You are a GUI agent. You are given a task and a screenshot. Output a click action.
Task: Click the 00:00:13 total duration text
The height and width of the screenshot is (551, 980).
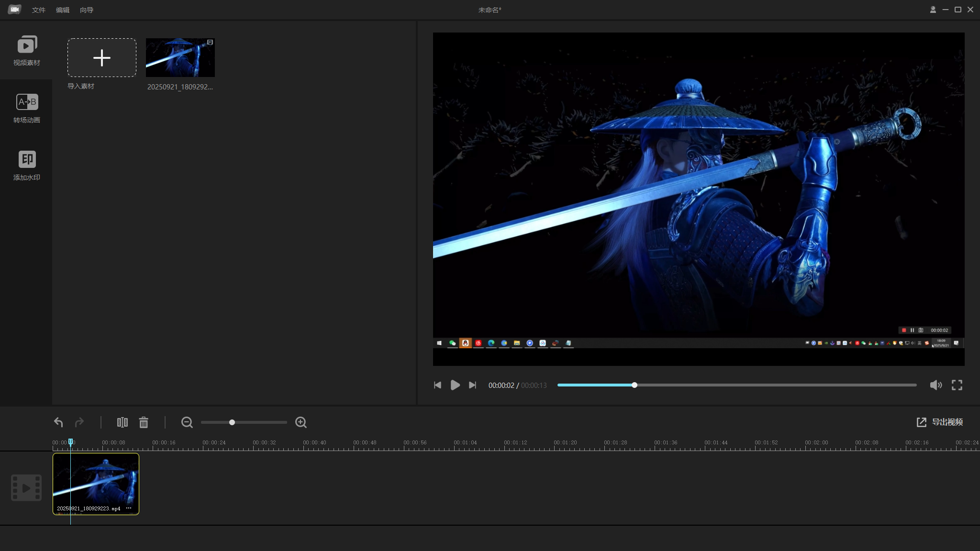[534, 386]
